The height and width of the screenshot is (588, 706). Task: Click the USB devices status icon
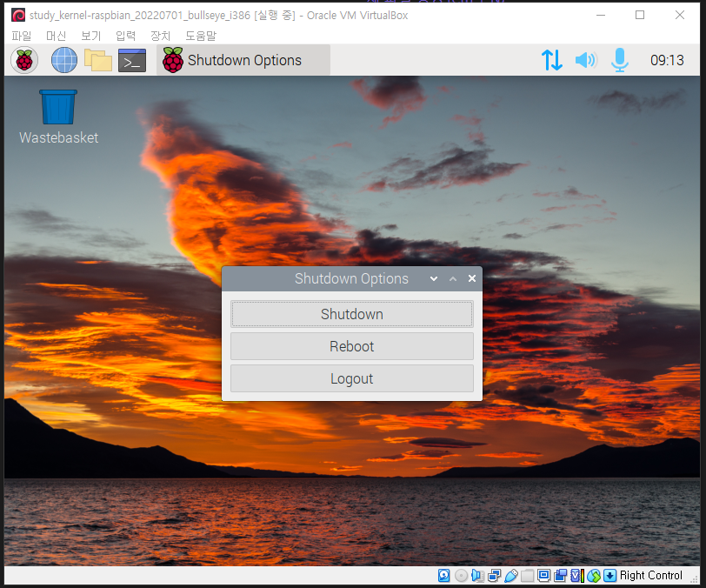(510, 575)
